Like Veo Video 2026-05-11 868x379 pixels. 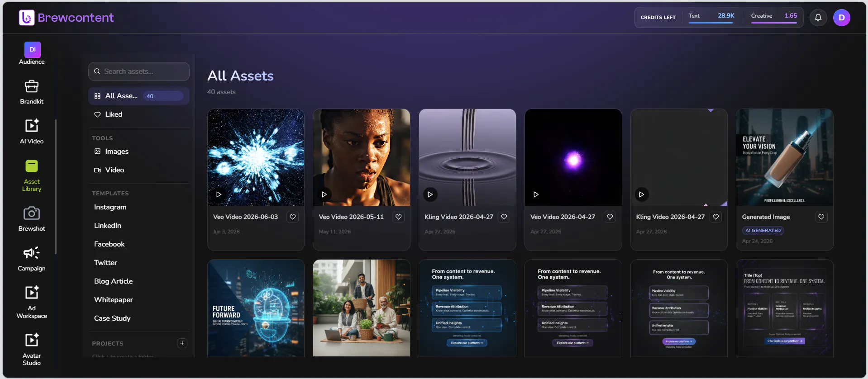399,217
